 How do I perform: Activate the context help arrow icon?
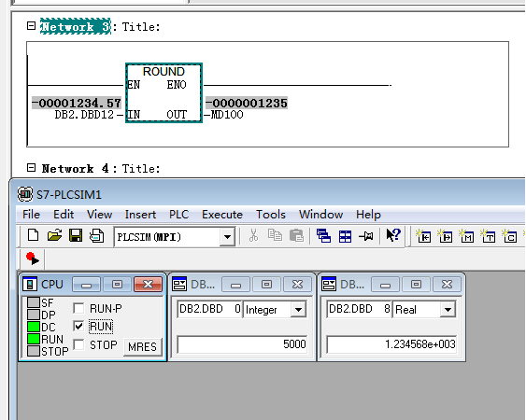coord(392,235)
